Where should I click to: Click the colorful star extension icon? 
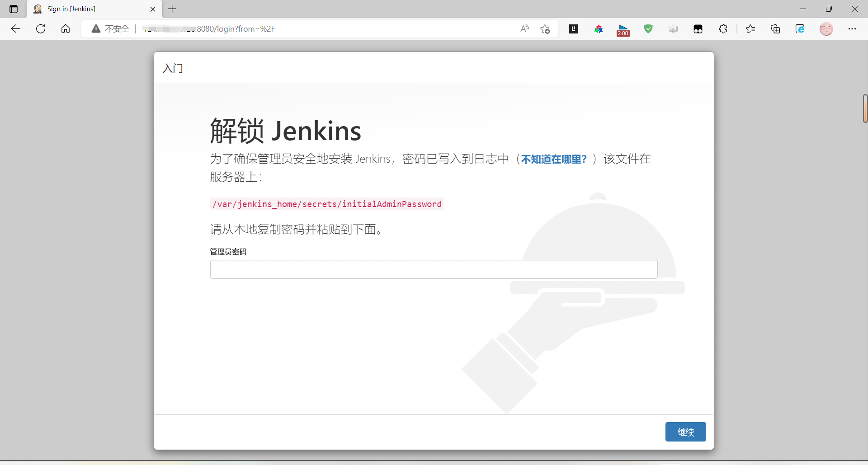[599, 29]
